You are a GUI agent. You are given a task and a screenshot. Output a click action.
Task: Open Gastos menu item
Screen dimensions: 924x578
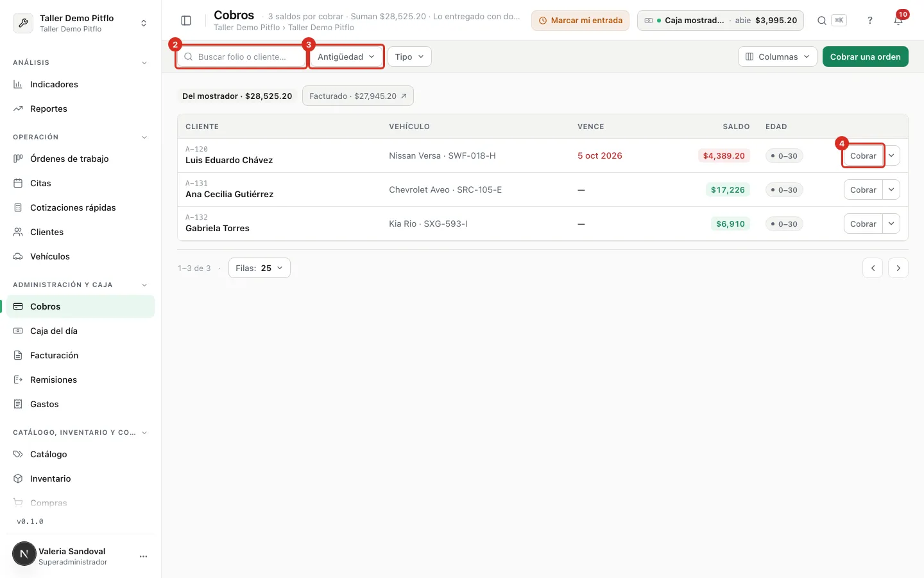tap(80, 404)
